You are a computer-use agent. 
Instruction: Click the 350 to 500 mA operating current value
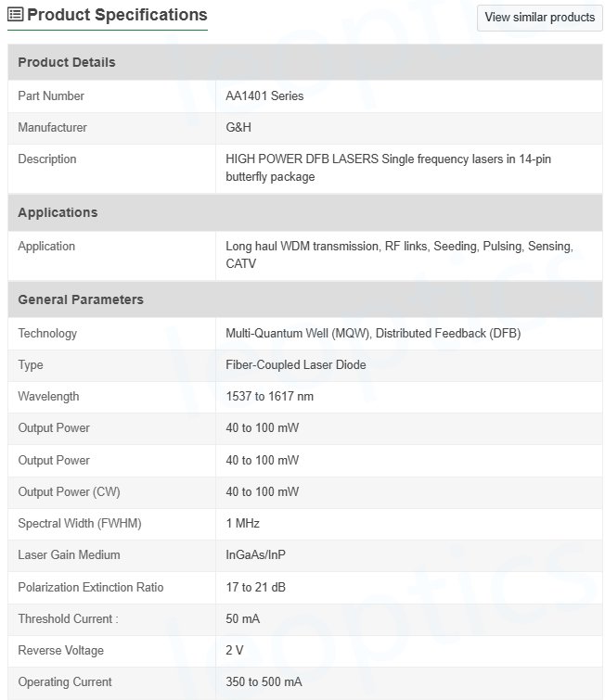coord(264,681)
